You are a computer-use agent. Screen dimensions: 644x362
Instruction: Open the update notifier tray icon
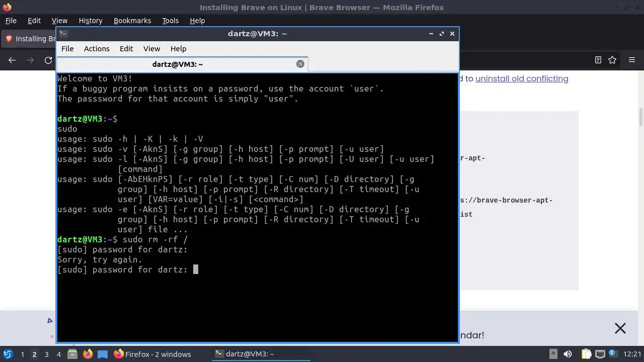(x=613, y=354)
